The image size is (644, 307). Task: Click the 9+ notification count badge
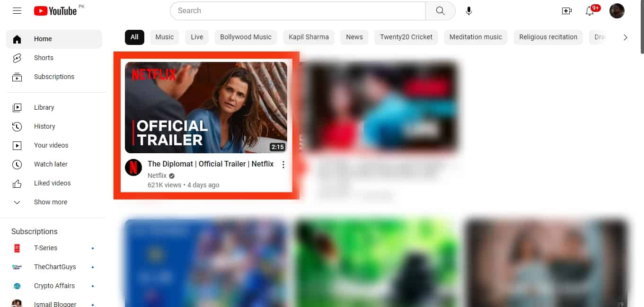pyautogui.click(x=596, y=8)
